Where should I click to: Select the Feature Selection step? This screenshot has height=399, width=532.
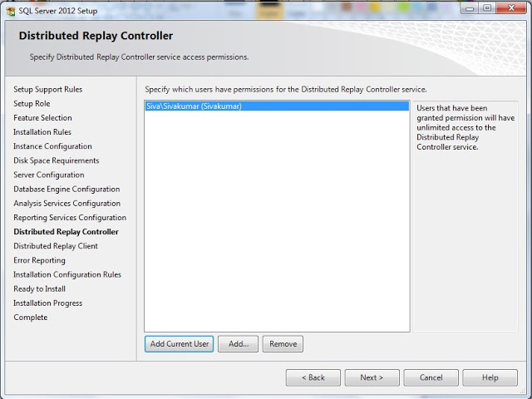(x=42, y=118)
